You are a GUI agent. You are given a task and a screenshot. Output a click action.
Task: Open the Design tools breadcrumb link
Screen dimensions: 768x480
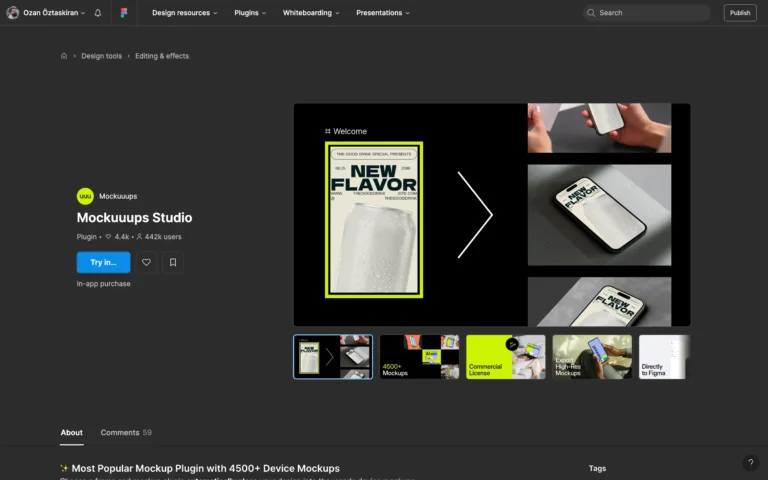[101, 56]
